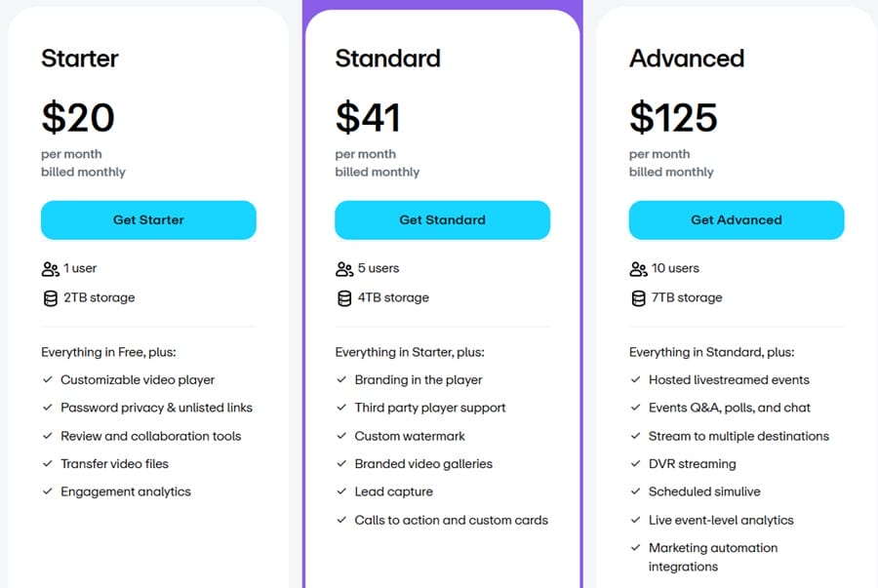The width and height of the screenshot is (878, 588).
Task: Click the users icon beside "10 users" in Advanced
Action: (638, 268)
